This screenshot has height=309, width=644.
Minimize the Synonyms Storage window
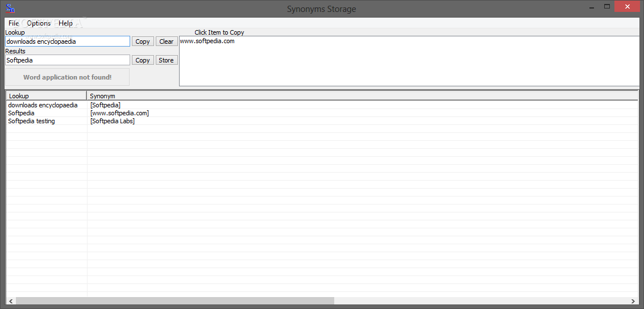coord(591,6)
